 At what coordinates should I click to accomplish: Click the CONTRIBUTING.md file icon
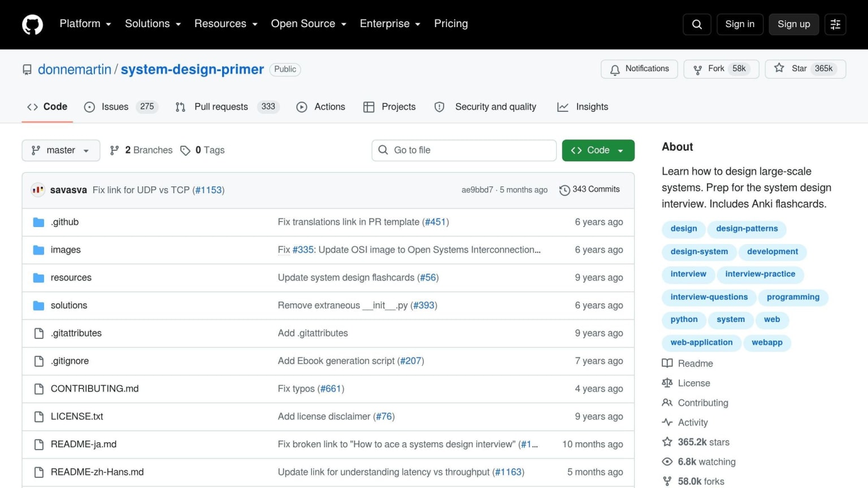click(x=39, y=389)
